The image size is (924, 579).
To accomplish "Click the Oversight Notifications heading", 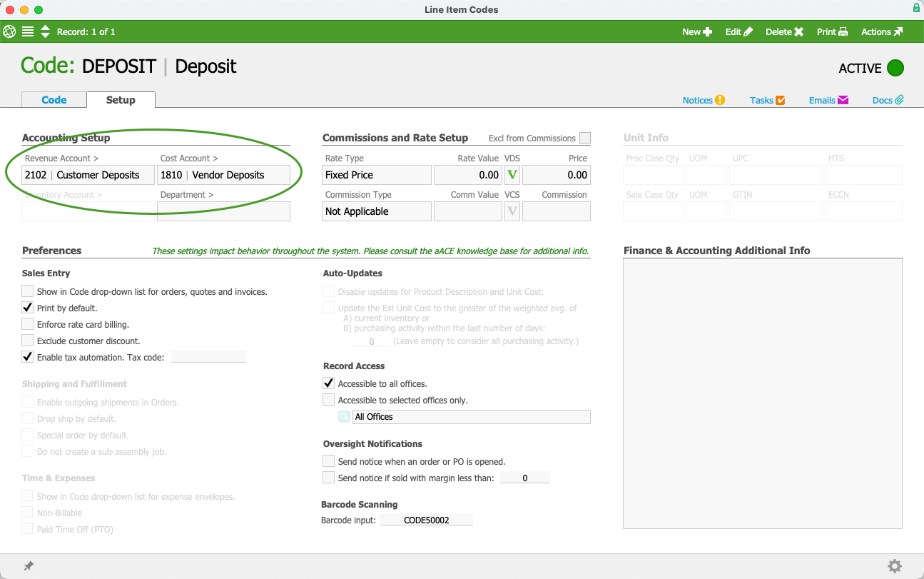I will click(x=373, y=443).
